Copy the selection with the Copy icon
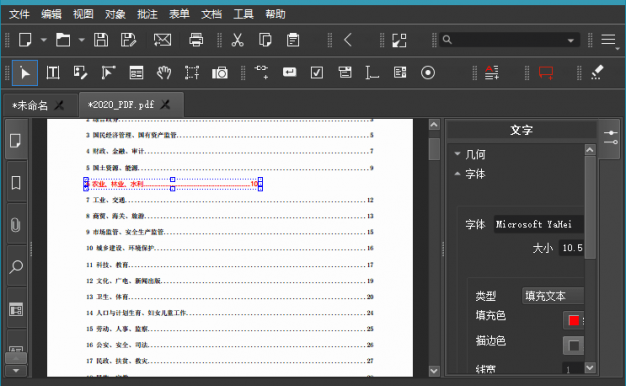 coord(265,40)
